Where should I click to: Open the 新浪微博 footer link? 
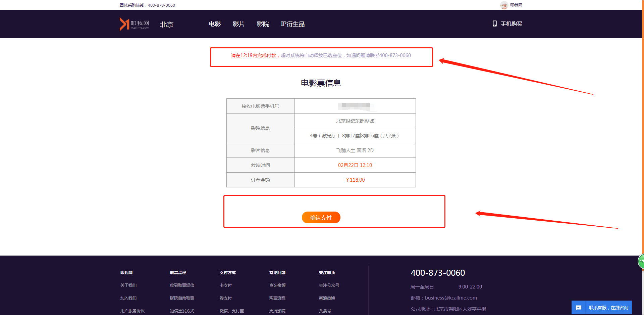[327, 298]
